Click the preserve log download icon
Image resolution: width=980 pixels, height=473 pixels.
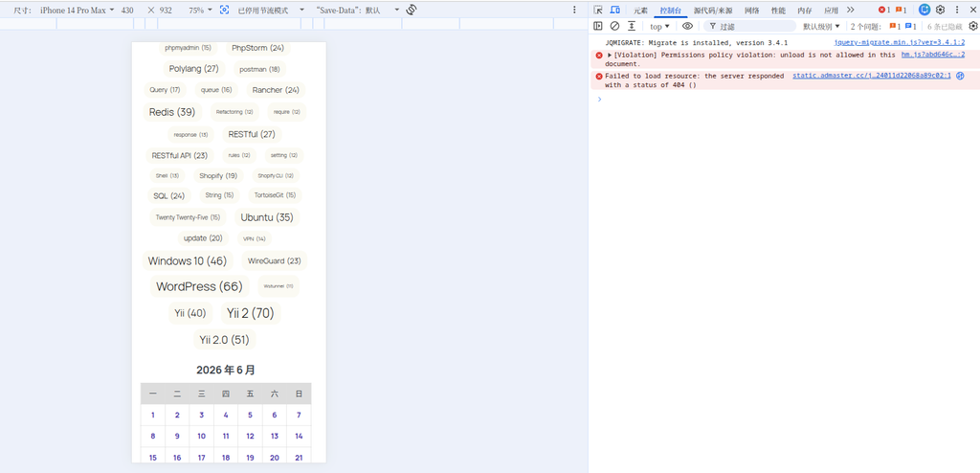pyautogui.click(x=632, y=26)
